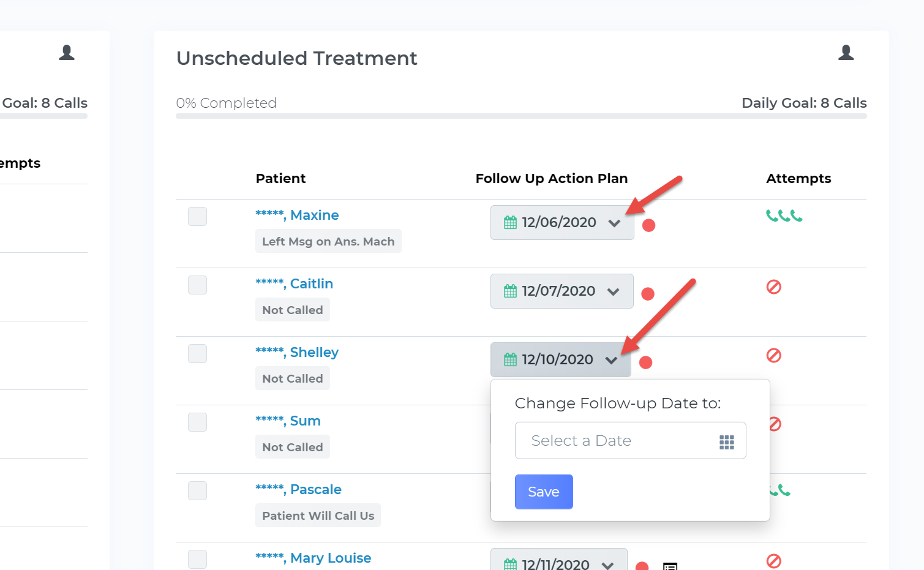The height and width of the screenshot is (570, 924).
Task: Click the notes icon beside Mary Louise's date
Action: [x=670, y=566]
